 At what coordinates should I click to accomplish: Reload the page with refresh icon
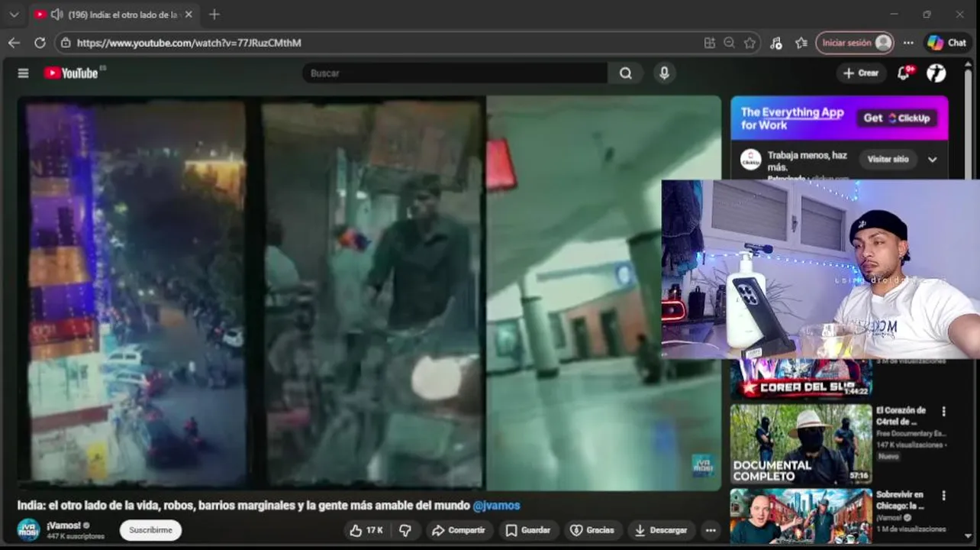(x=40, y=43)
